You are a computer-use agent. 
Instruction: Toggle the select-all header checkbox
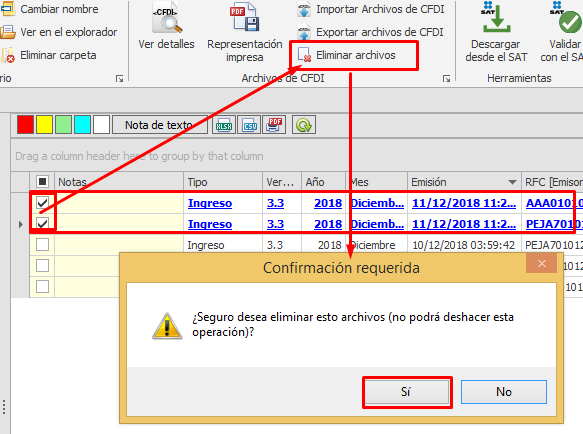tap(42, 182)
